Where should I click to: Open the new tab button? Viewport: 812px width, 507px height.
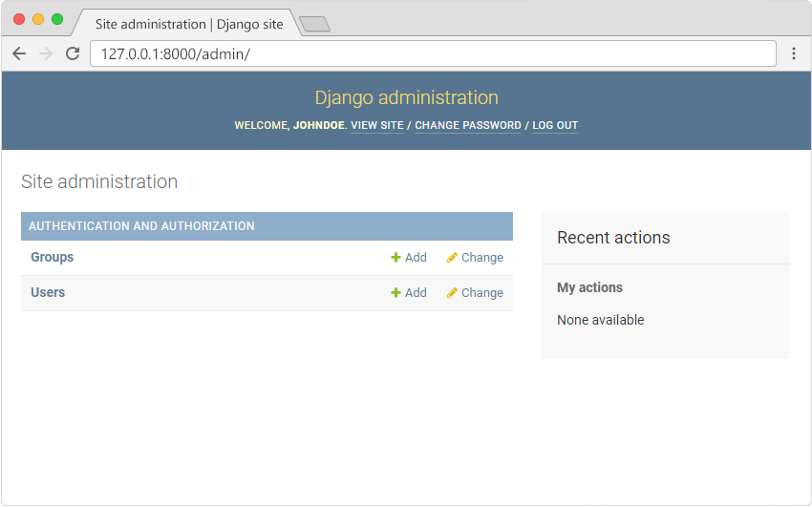pos(314,24)
